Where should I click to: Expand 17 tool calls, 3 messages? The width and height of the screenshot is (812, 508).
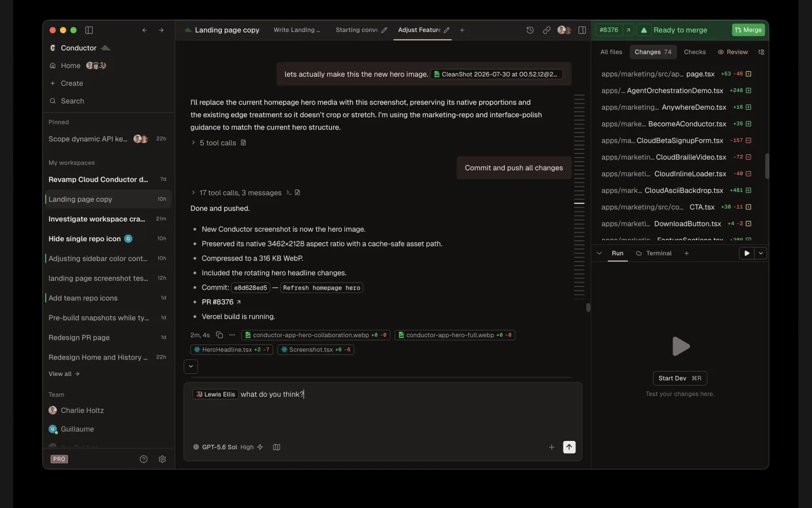[x=236, y=193]
